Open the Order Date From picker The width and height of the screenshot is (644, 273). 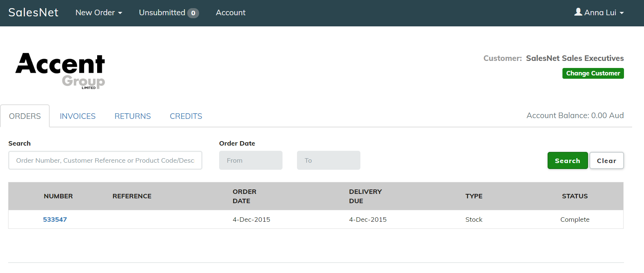(251, 160)
